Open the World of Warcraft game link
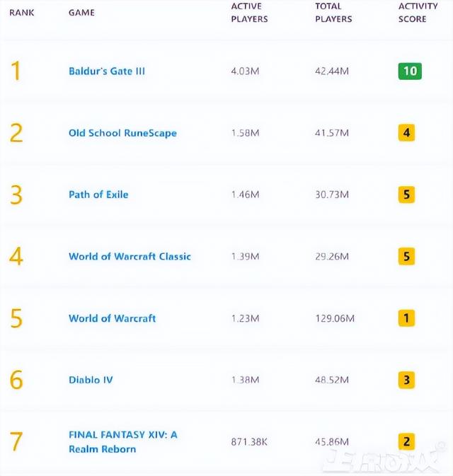This screenshot has height=476, width=453. 112,318
